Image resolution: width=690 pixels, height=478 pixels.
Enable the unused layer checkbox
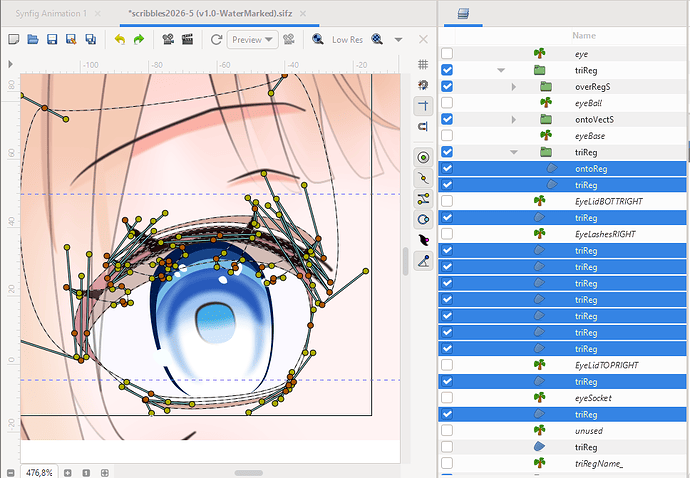[x=447, y=430]
